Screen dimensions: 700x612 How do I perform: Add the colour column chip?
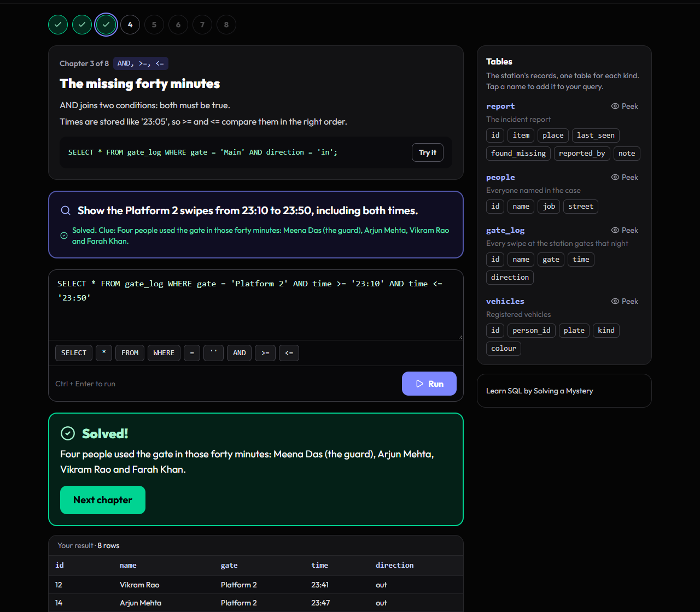point(504,349)
